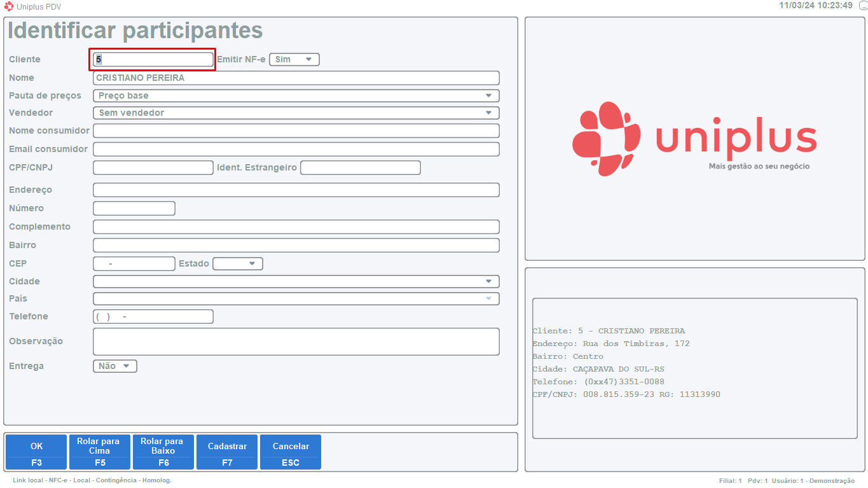Viewport: 868px width, 488px height.
Task: Open the Cidade dropdown
Action: pos(296,281)
